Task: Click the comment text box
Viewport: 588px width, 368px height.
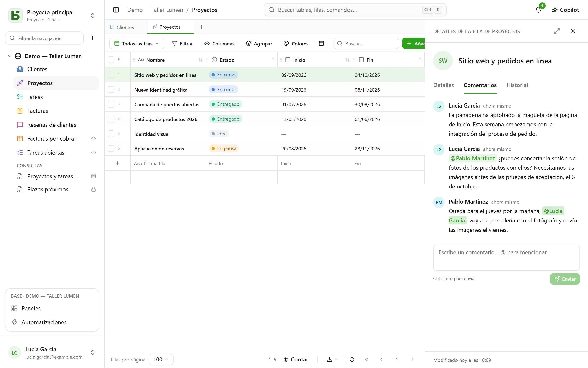Action: 506,258
